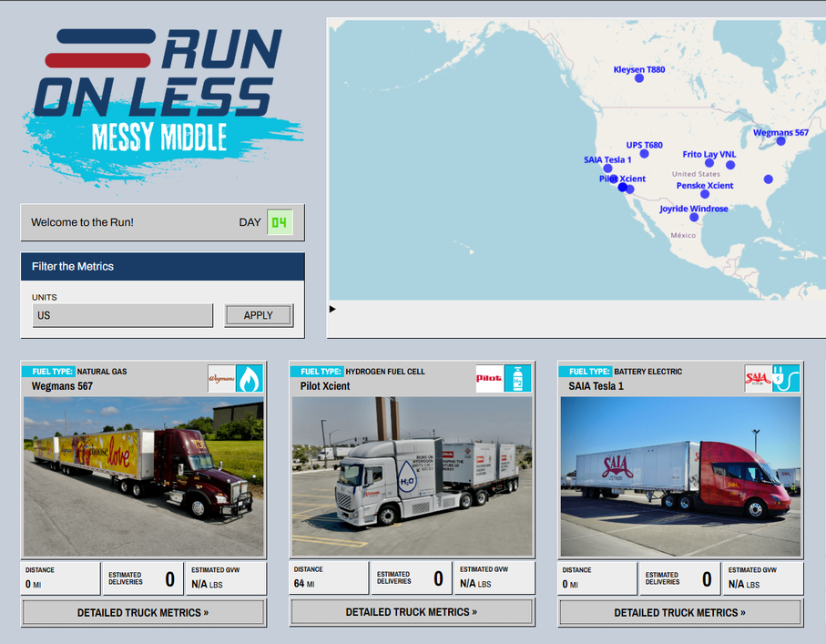
Task: Select the Joyride Windrose map marker
Action: (x=695, y=218)
